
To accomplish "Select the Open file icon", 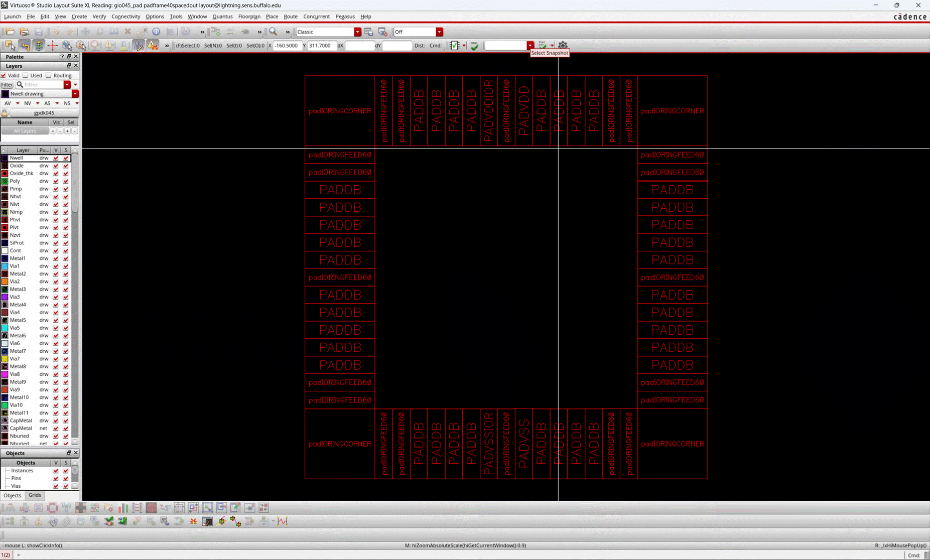I will click(x=10, y=32).
